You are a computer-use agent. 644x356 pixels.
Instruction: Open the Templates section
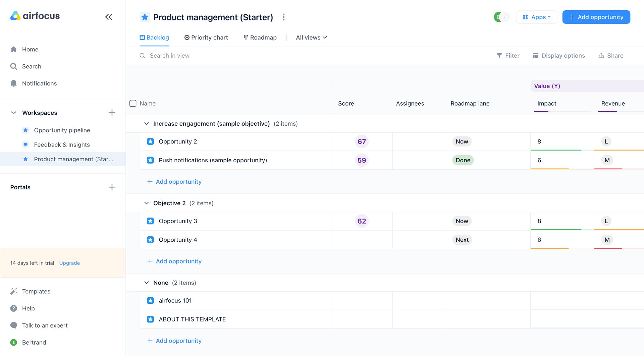tap(36, 291)
